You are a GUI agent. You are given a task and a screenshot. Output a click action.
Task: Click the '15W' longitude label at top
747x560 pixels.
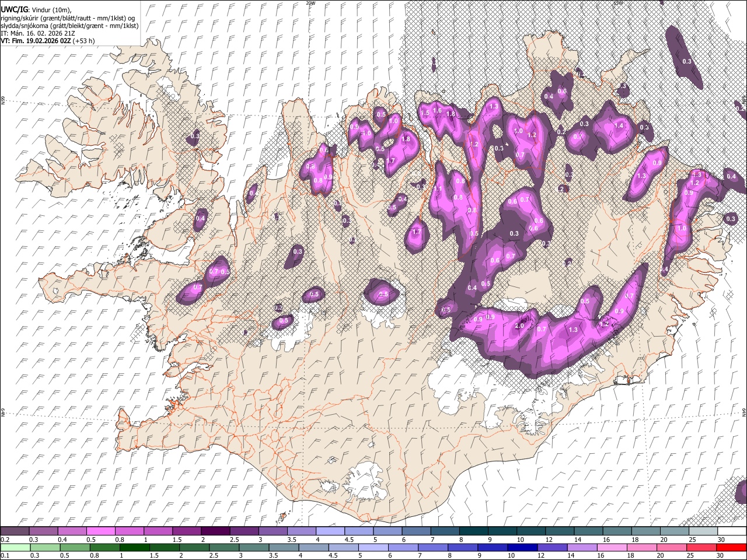tap(618, 3)
